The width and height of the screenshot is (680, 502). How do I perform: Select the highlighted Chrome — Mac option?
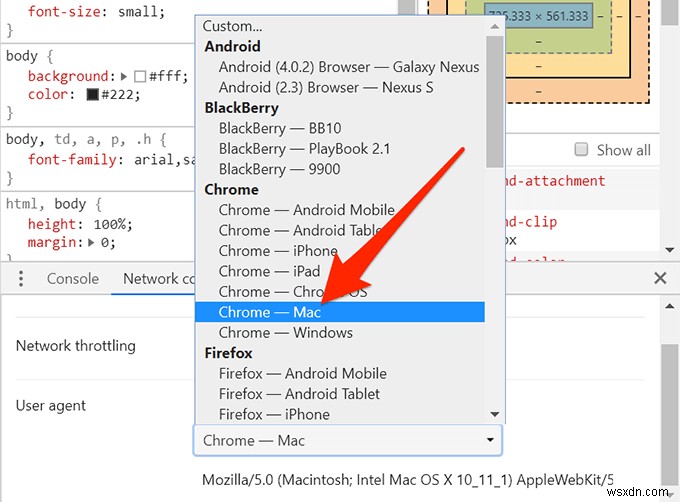[x=340, y=312]
